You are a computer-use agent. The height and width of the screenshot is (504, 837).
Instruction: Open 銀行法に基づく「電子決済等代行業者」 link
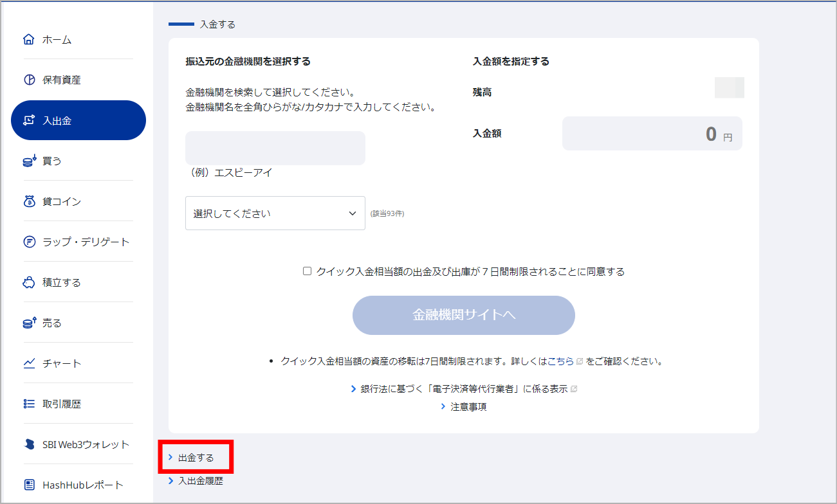click(464, 389)
